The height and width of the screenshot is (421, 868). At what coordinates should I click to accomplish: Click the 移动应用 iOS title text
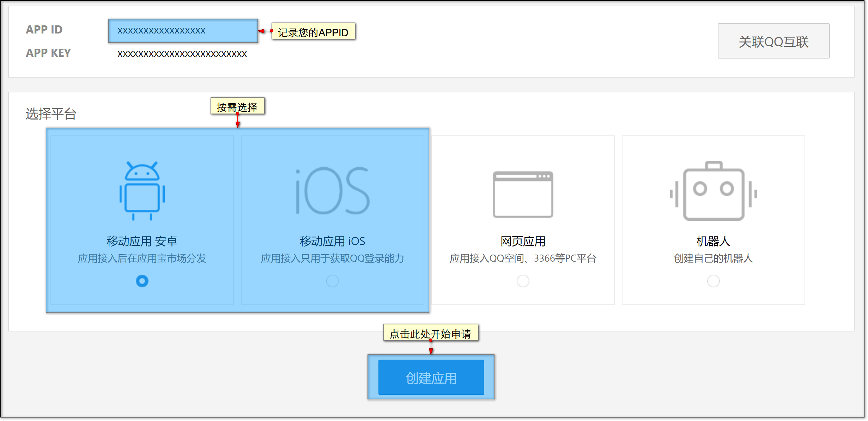(x=332, y=241)
